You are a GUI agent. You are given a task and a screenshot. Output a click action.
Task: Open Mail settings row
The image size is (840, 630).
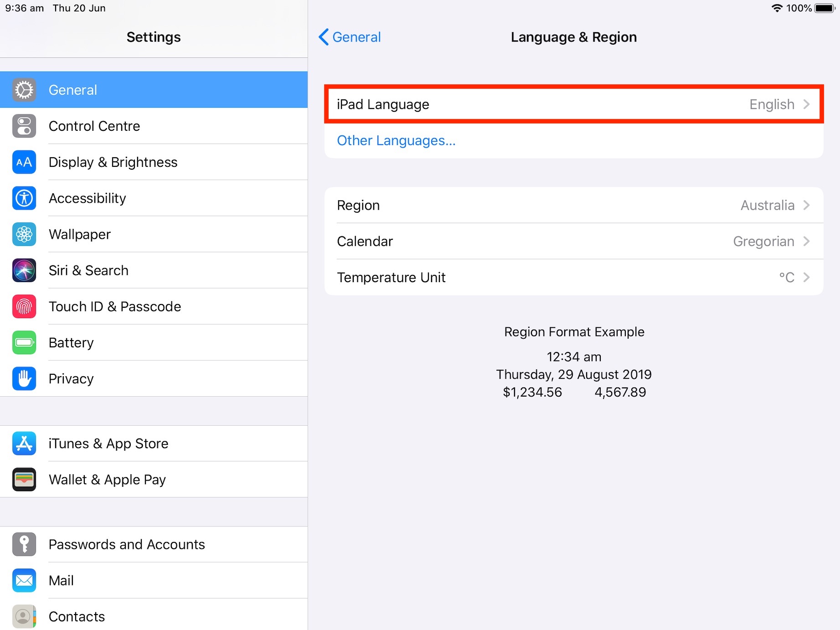coord(61,580)
